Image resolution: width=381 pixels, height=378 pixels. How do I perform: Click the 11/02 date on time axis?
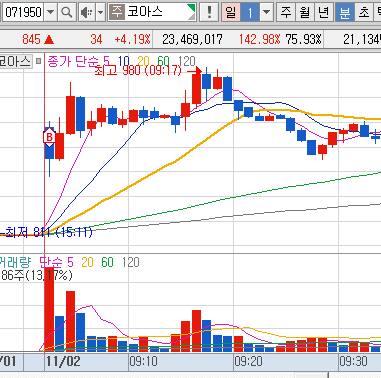click(x=63, y=361)
